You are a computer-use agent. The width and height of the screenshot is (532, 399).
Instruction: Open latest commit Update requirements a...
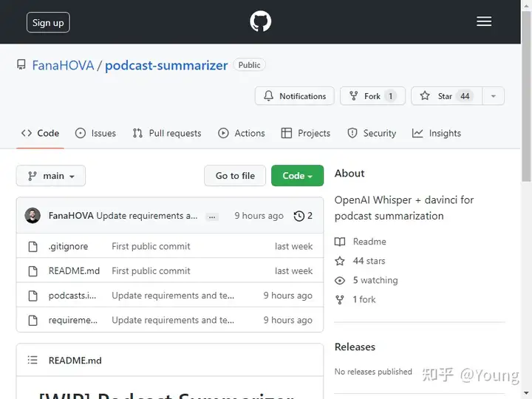(x=146, y=216)
